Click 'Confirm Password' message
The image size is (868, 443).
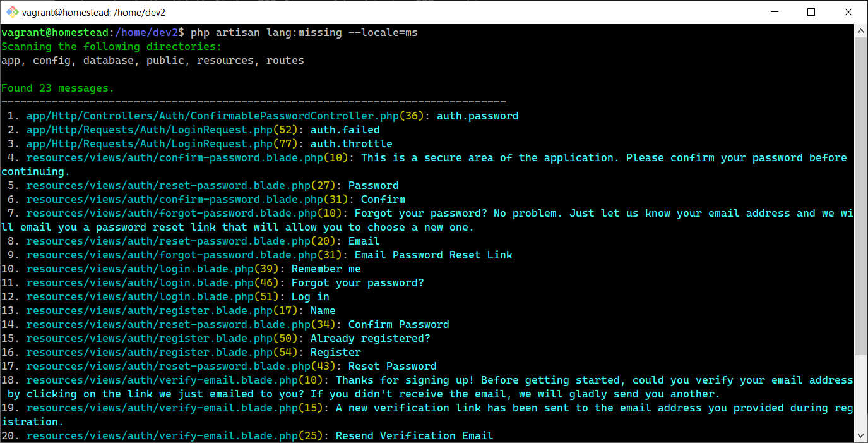(x=399, y=325)
